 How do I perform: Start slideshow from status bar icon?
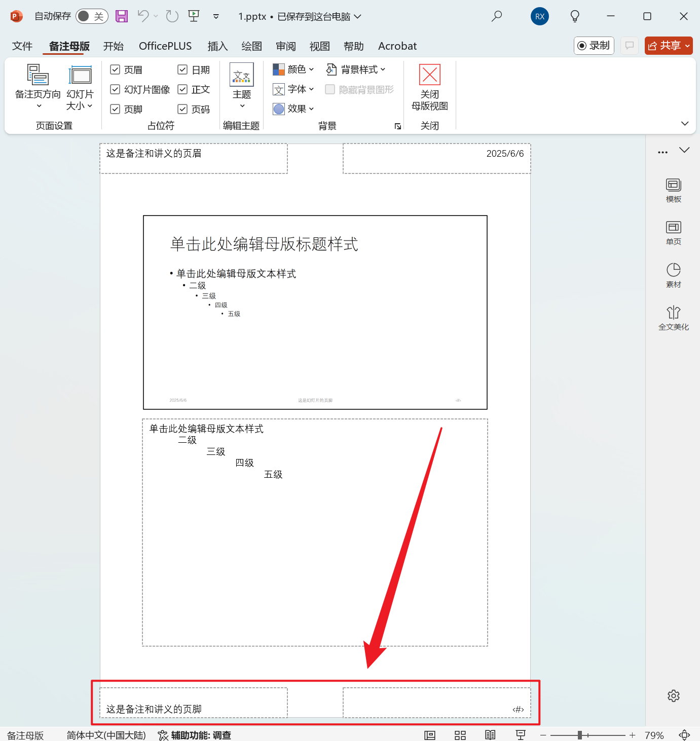click(520, 735)
